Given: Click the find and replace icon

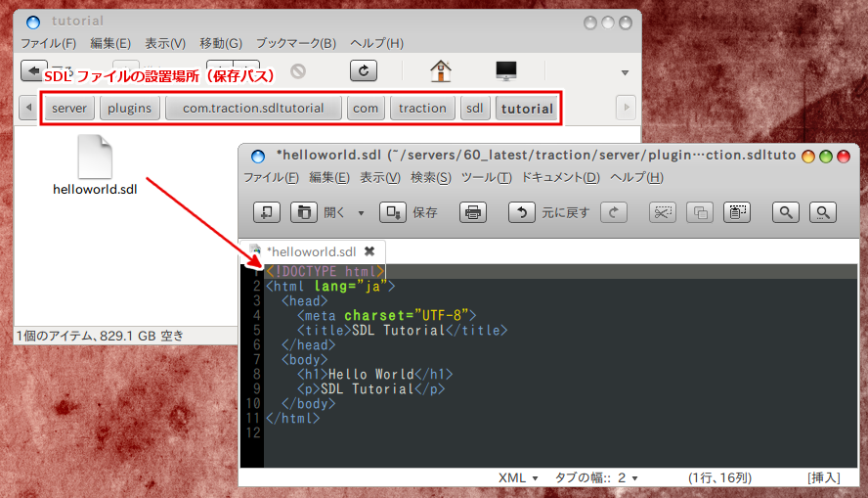Looking at the screenshot, I should [x=823, y=212].
